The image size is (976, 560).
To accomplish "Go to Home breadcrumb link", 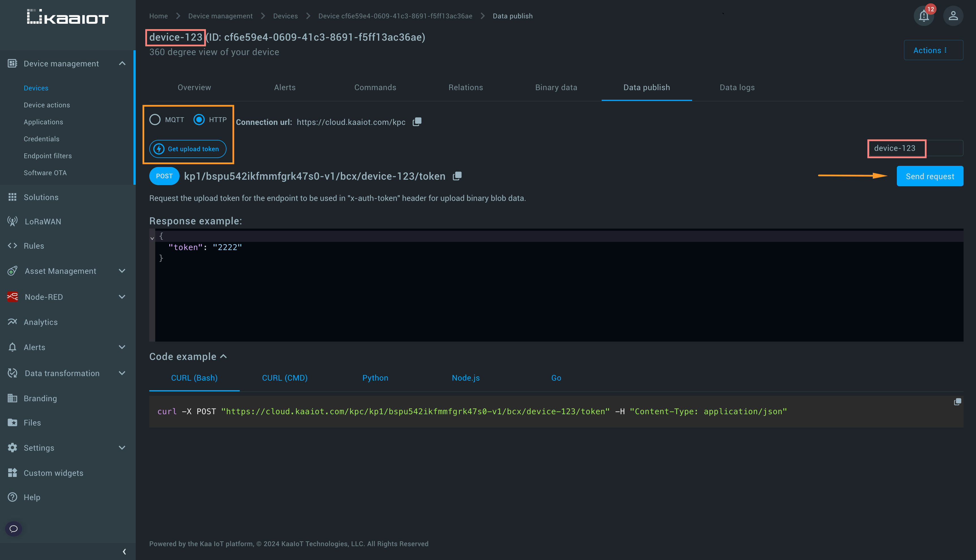I will pos(159,16).
